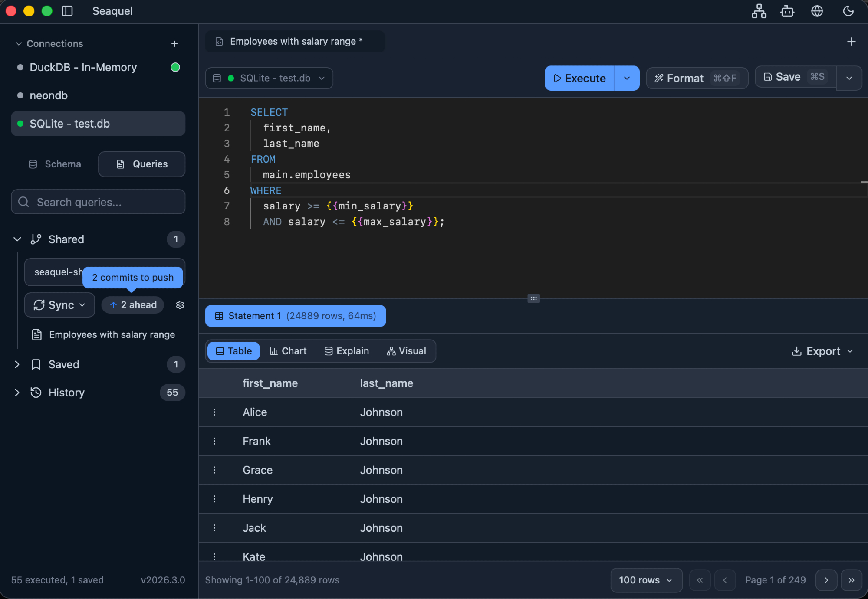Select the Statement 1 results tab
Viewport: 868px width, 599px height.
(x=295, y=316)
